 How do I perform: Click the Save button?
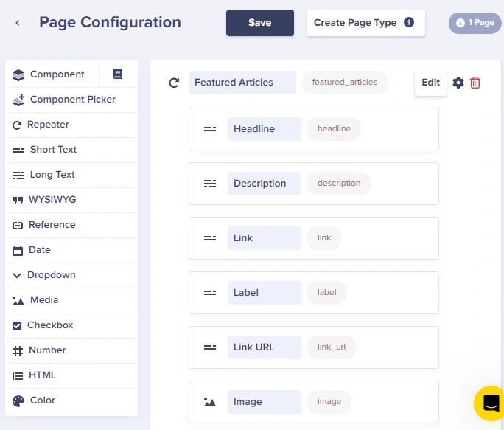pyautogui.click(x=259, y=23)
